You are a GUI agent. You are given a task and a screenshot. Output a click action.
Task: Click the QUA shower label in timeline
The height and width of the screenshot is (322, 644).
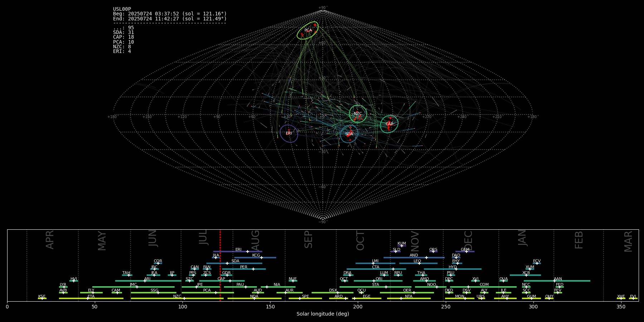[x=503, y=279]
